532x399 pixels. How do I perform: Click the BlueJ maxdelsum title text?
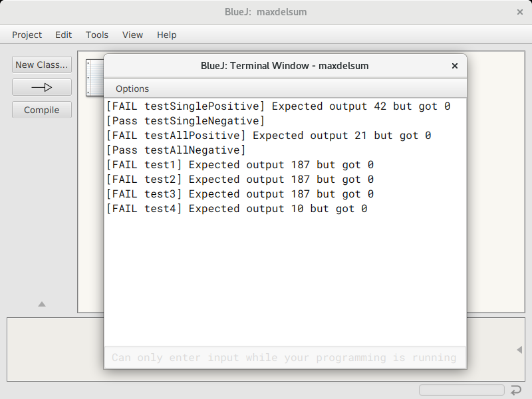(265, 12)
